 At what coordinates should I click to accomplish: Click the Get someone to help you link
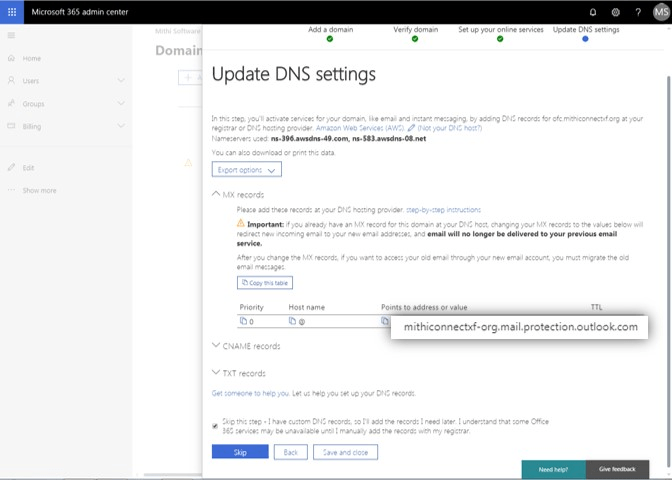pyautogui.click(x=250, y=393)
